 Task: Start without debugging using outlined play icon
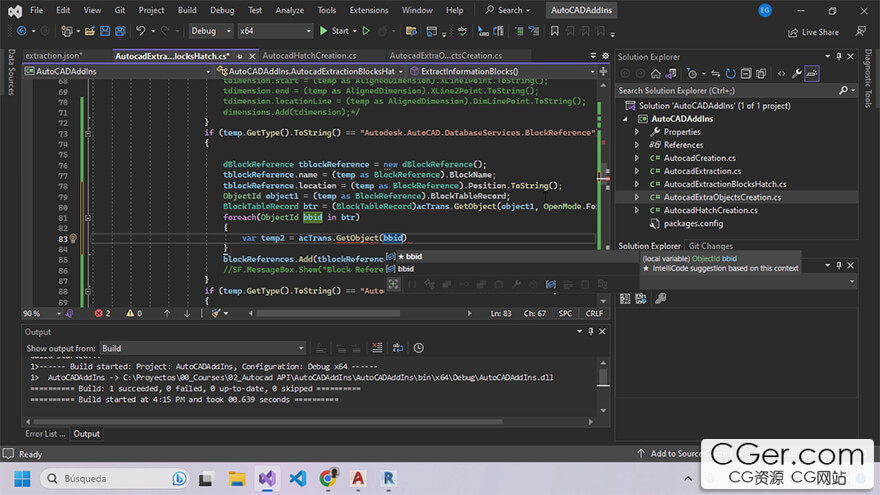366,31
